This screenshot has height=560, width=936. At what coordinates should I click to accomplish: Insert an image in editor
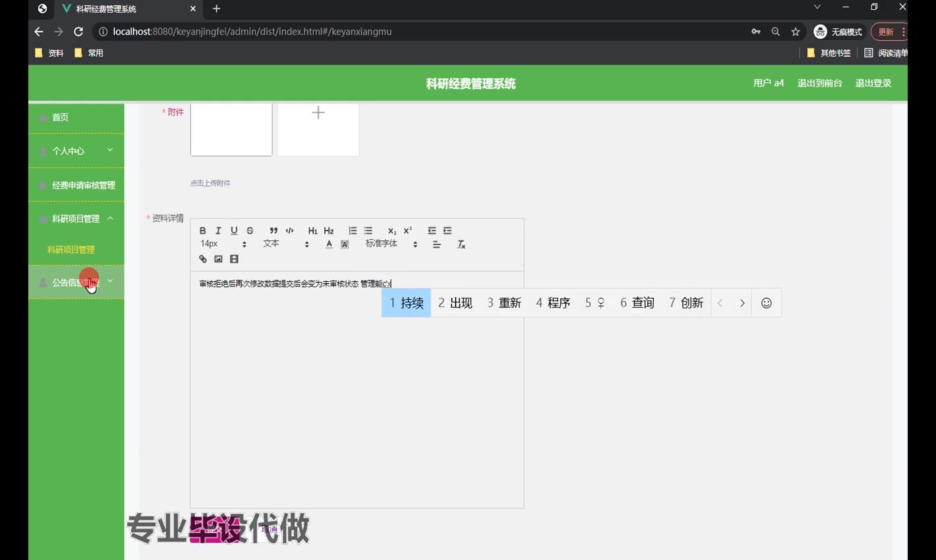pos(218,259)
